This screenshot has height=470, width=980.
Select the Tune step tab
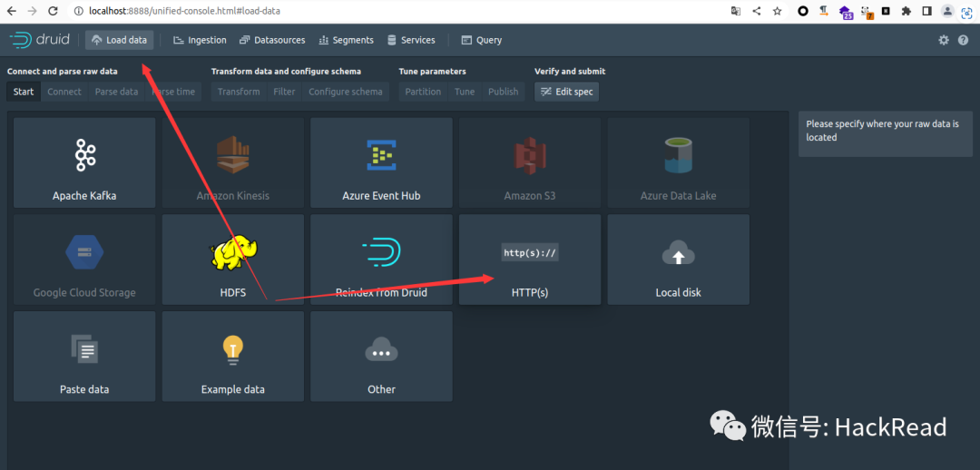coord(465,92)
